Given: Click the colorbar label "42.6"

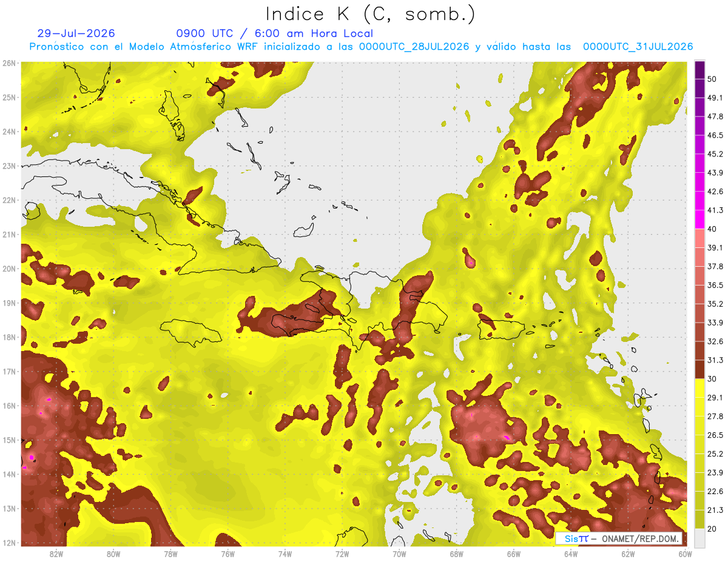Looking at the screenshot, I should [x=715, y=192].
